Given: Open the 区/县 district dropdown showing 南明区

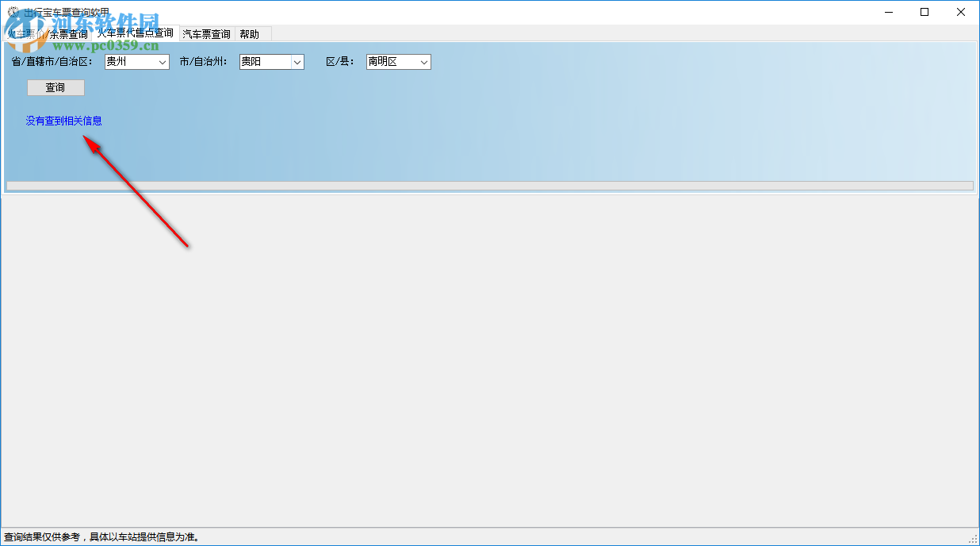Looking at the screenshot, I should (398, 61).
